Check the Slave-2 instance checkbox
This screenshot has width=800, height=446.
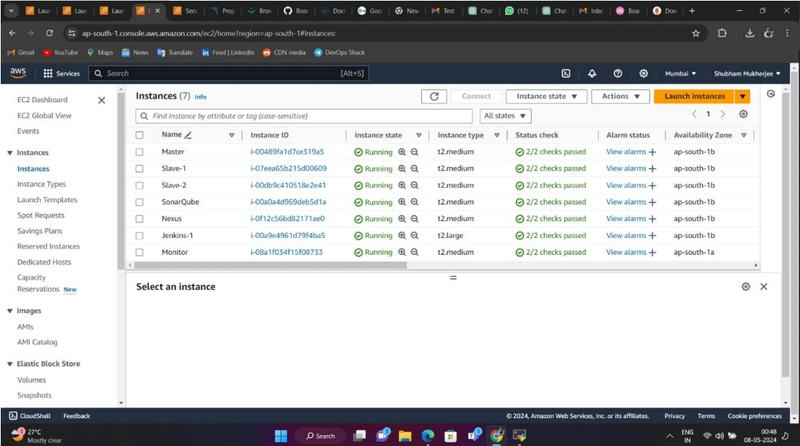(x=139, y=185)
